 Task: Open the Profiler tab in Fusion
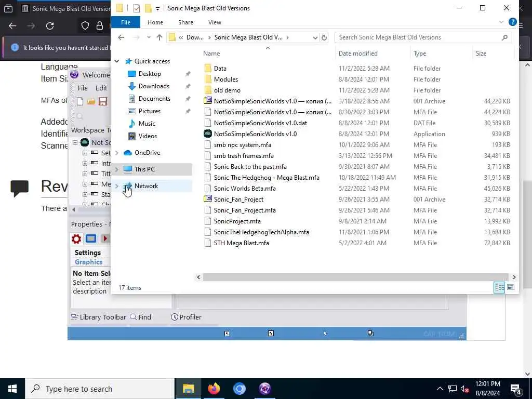186,317
